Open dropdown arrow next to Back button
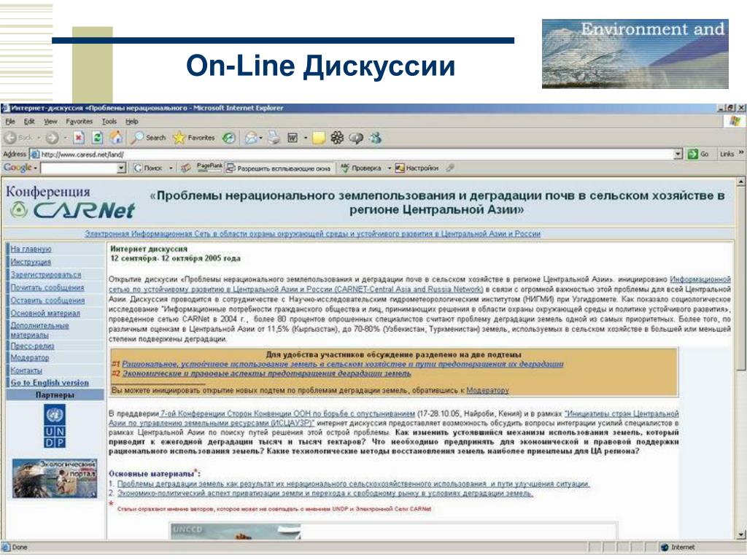The image size is (747, 560). [39, 139]
